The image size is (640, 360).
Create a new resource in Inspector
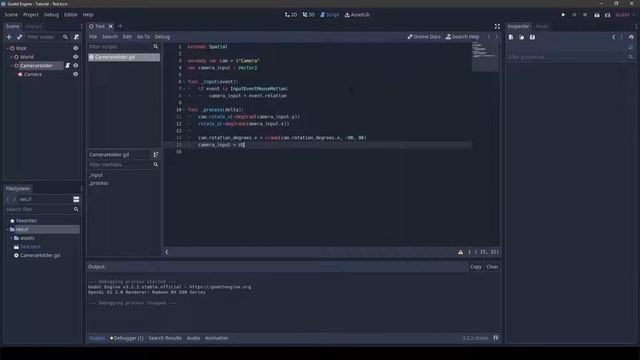point(511,37)
